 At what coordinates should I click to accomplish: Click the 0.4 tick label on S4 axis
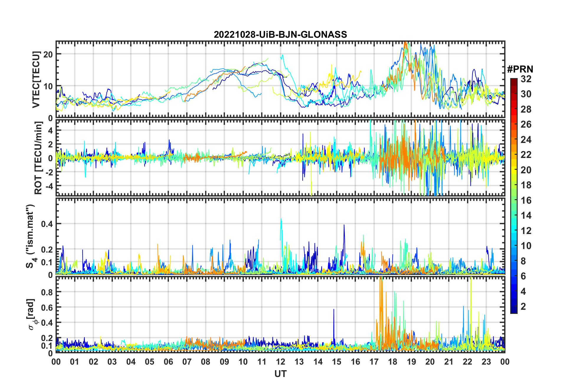coord(47,224)
